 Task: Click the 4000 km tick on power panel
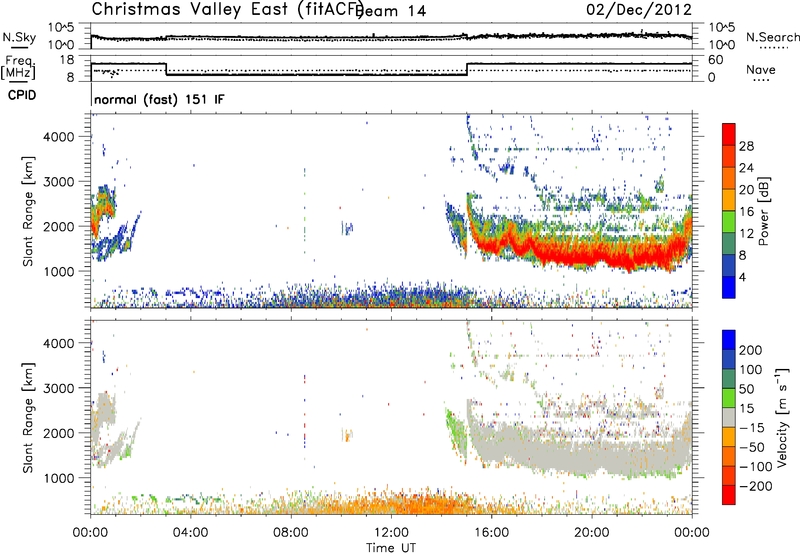[59, 137]
